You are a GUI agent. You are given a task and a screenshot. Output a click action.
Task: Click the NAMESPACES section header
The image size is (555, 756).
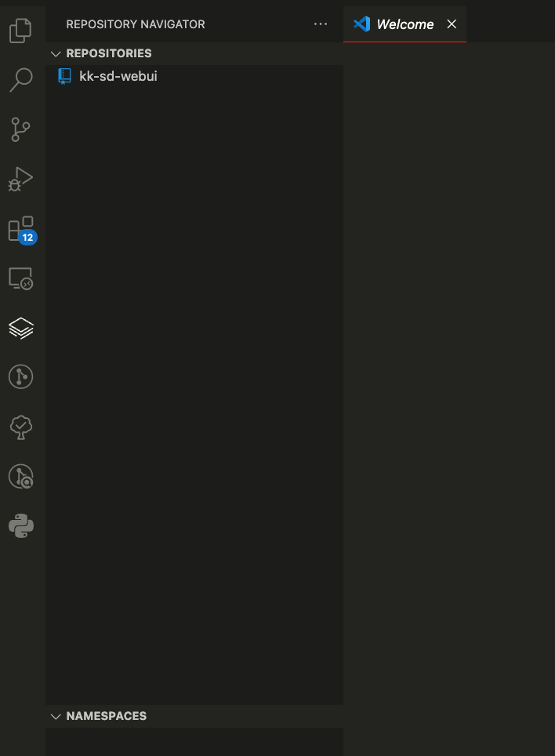194,717
